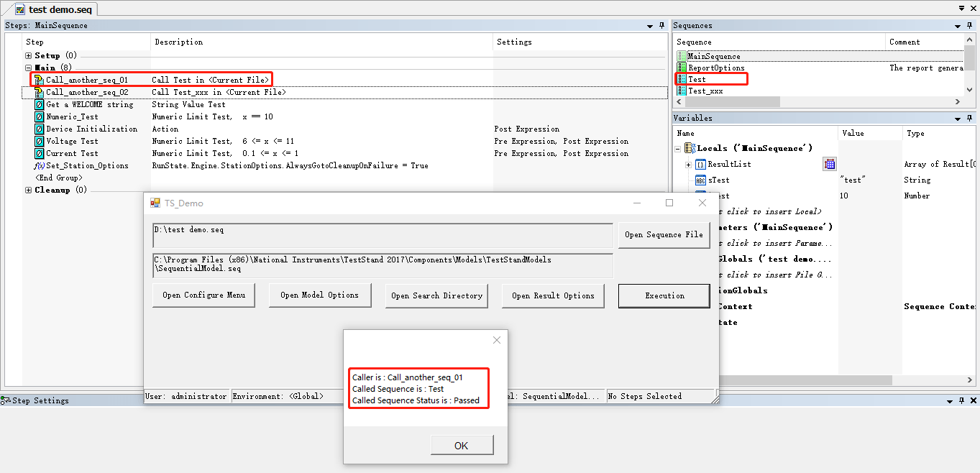Open the ResultList array browse icon
The height and width of the screenshot is (473, 980).
[x=829, y=163]
